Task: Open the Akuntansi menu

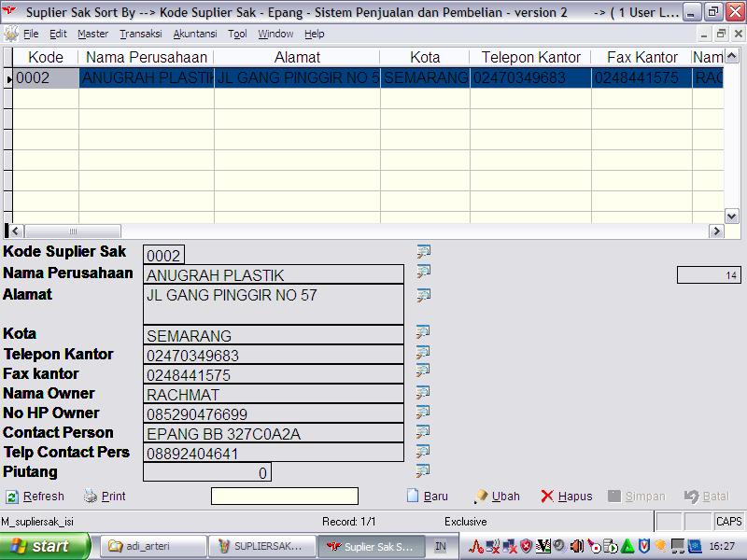Action: [x=194, y=34]
